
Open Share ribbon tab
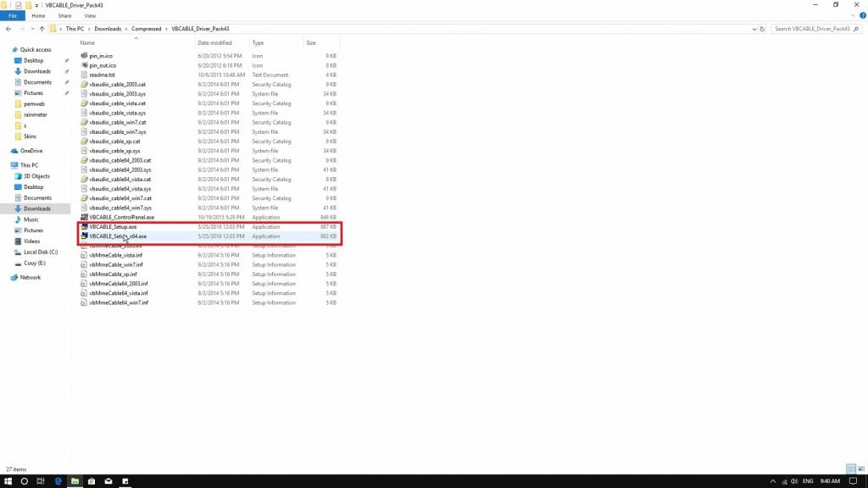64,16
